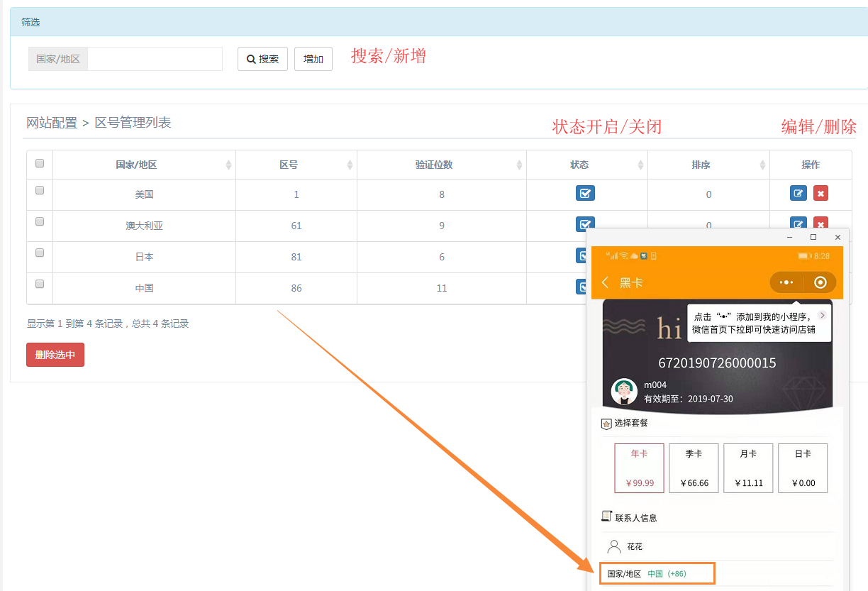The image size is (868, 591).
Task: Click the 联系人信息 section icon
Action: [606, 517]
